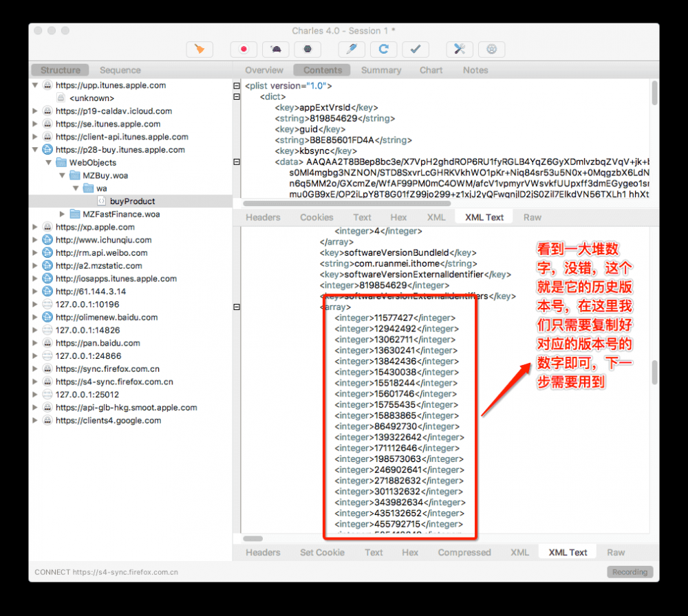
Task: Repeat the request via the refresh icon
Action: tap(383, 49)
